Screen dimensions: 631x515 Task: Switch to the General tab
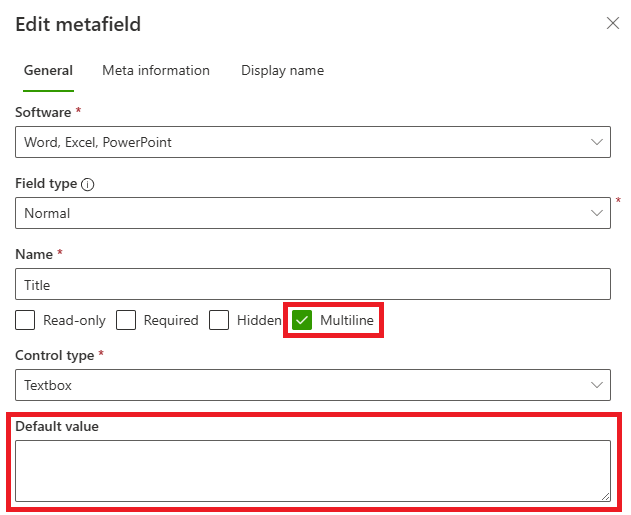(x=48, y=71)
